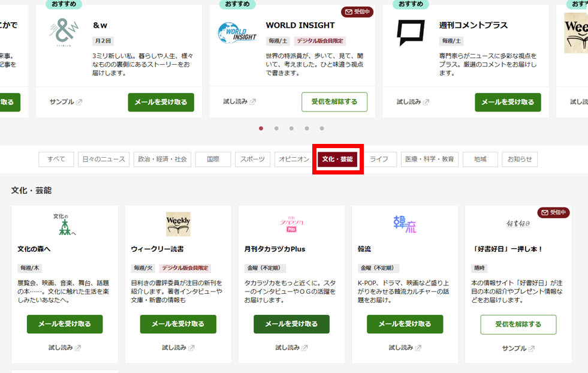Select the 日々のニュース category tab

click(104, 159)
